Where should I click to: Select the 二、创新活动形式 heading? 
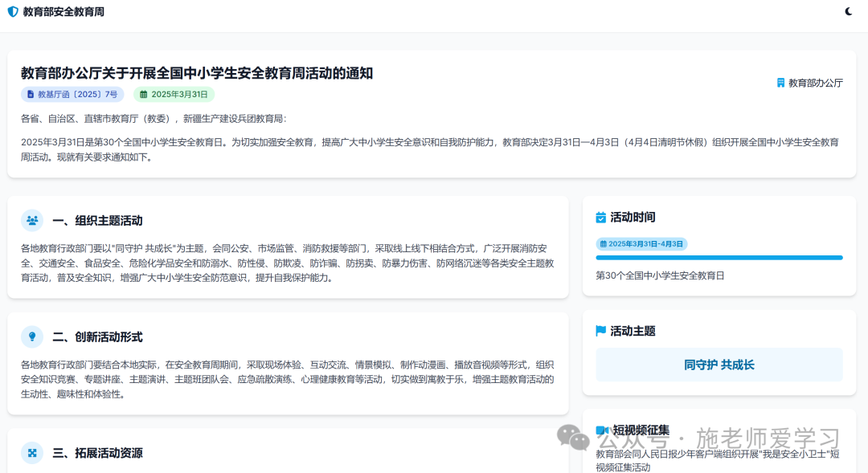click(97, 337)
